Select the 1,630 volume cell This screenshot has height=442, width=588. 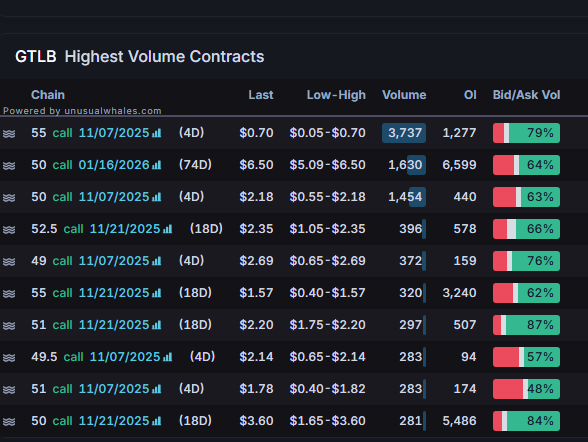[405, 165]
